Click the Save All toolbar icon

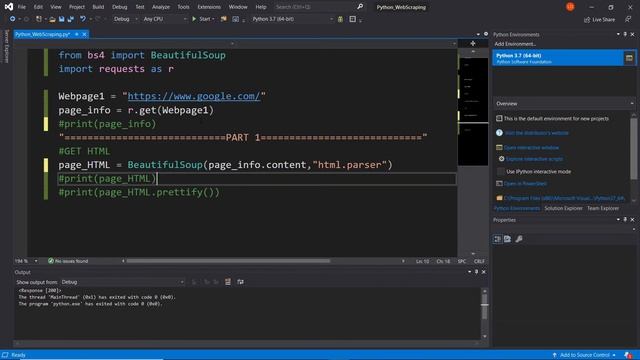[71, 19]
